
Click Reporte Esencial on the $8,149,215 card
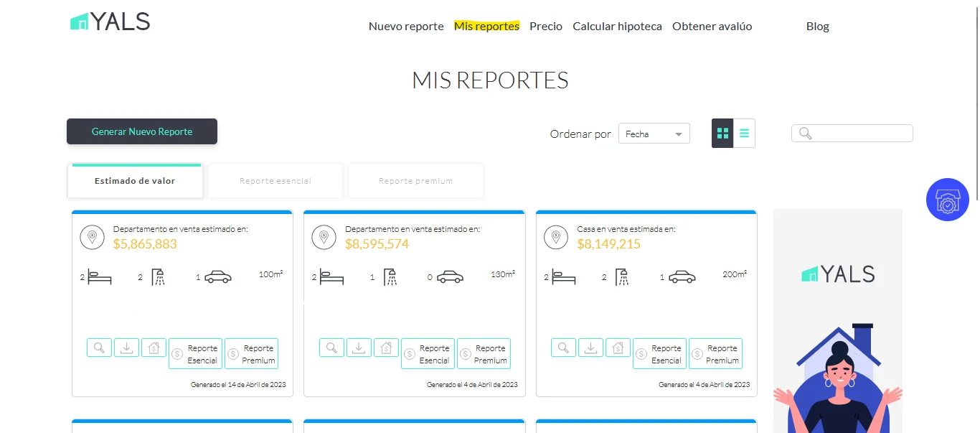(659, 354)
